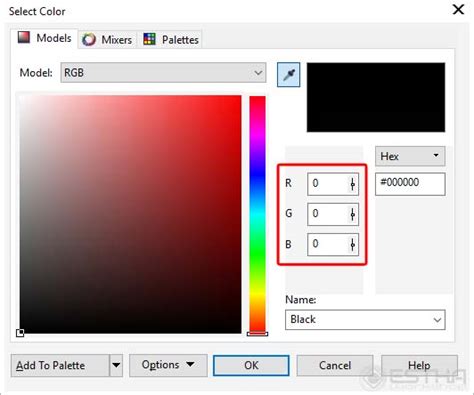Click the hex code field #000000

click(x=410, y=184)
